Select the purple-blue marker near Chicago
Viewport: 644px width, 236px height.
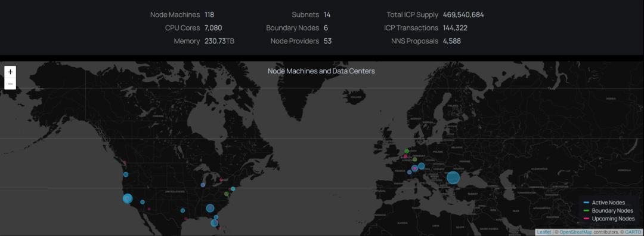click(x=203, y=185)
